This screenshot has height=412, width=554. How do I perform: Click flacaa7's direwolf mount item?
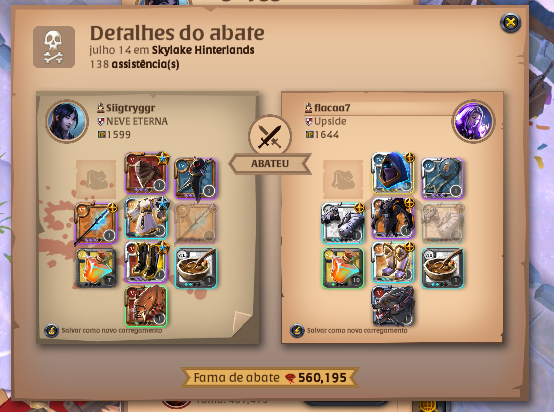click(393, 306)
